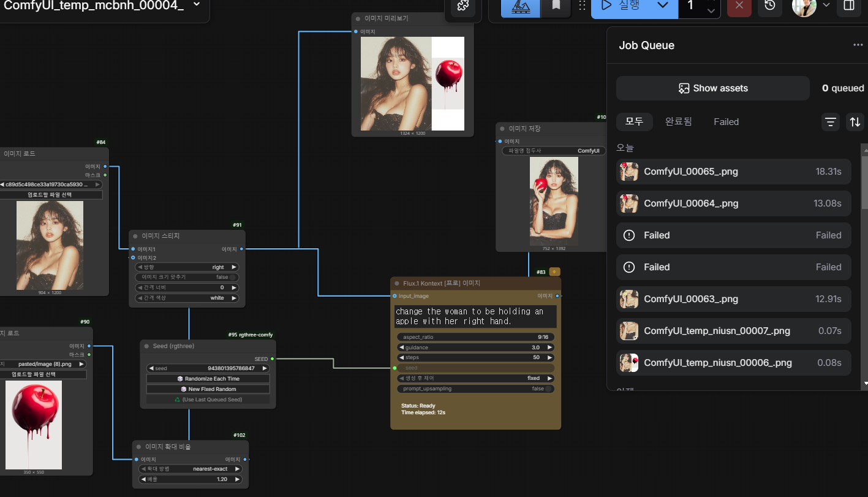The height and width of the screenshot is (497, 868).
Task: Click the second Failed job alert icon
Action: 628,267
